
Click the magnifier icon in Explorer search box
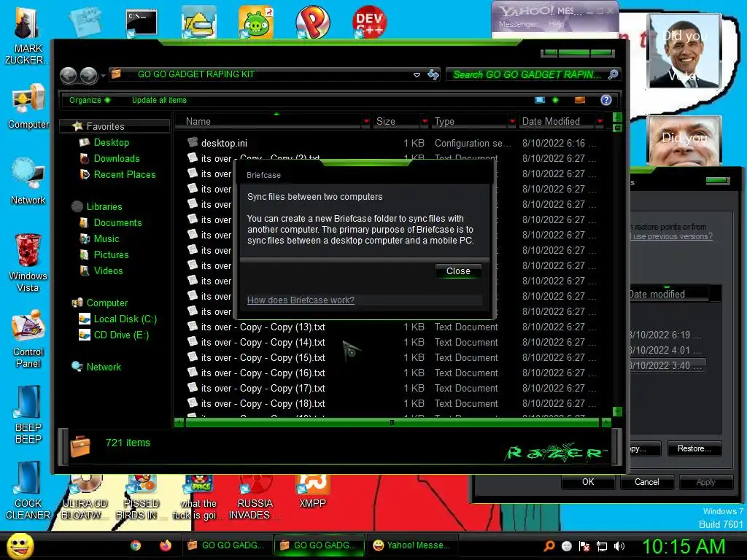tap(613, 74)
